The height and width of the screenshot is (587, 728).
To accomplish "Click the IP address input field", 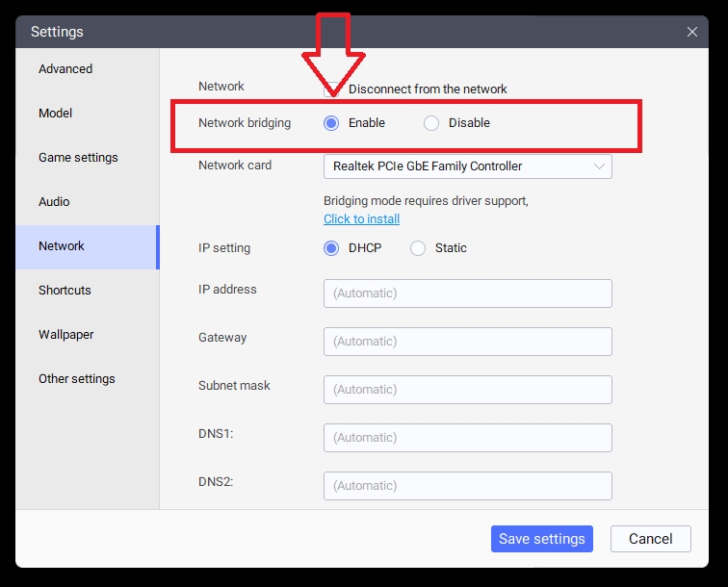I will [467, 293].
